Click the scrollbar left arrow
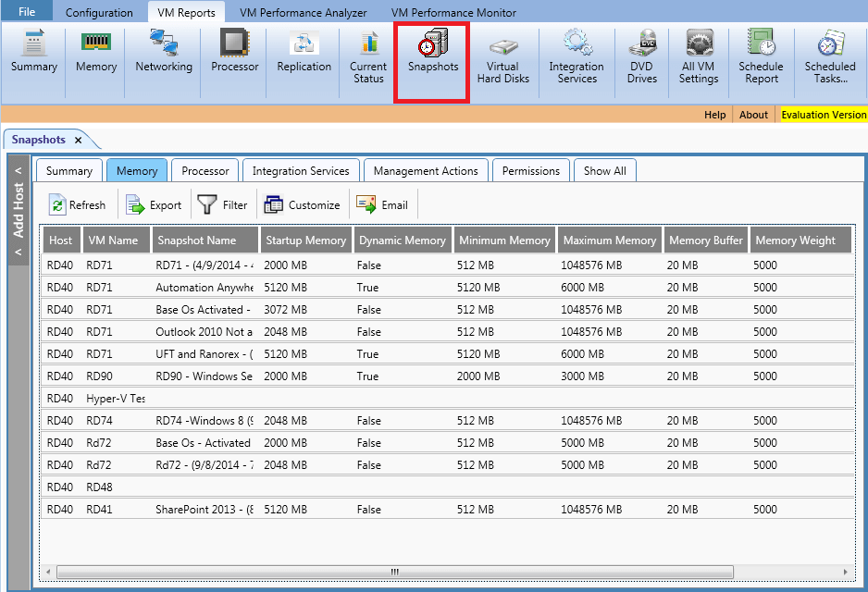 point(49,572)
